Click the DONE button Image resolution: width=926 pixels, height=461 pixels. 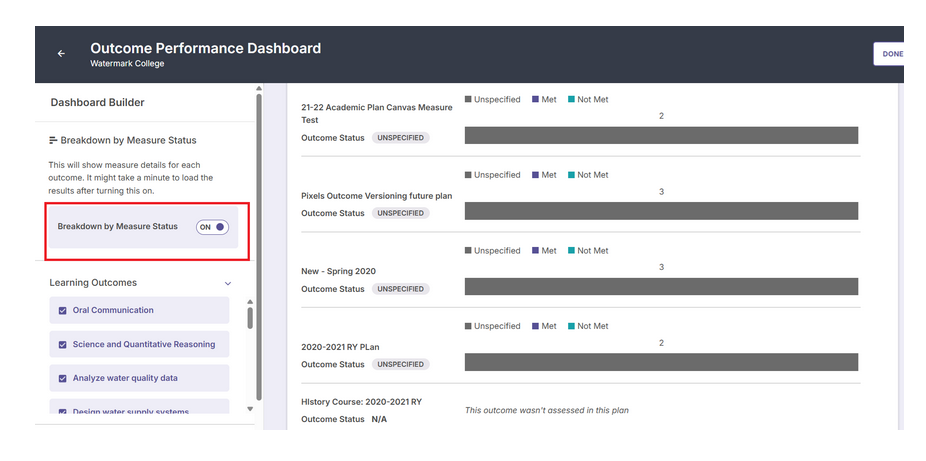[889, 54]
